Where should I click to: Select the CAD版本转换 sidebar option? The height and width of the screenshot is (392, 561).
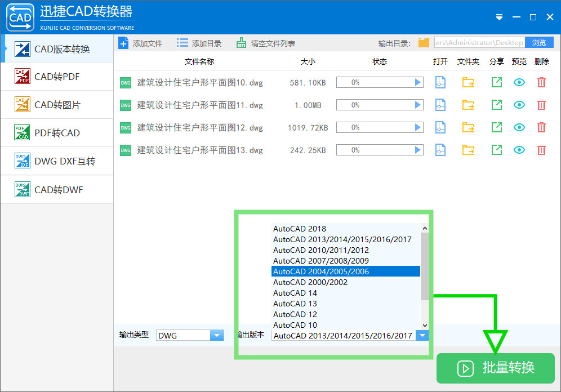(x=57, y=48)
